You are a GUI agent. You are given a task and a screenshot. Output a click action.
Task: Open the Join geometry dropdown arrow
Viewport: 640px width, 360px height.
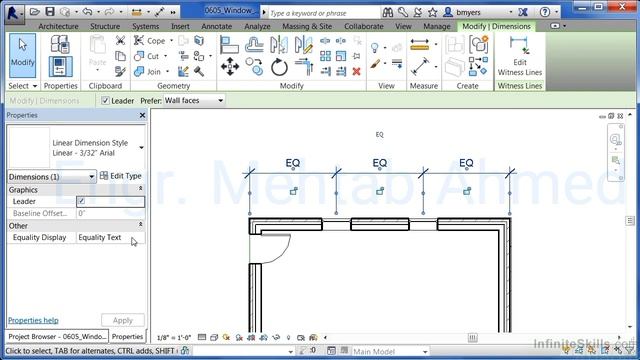[168, 72]
